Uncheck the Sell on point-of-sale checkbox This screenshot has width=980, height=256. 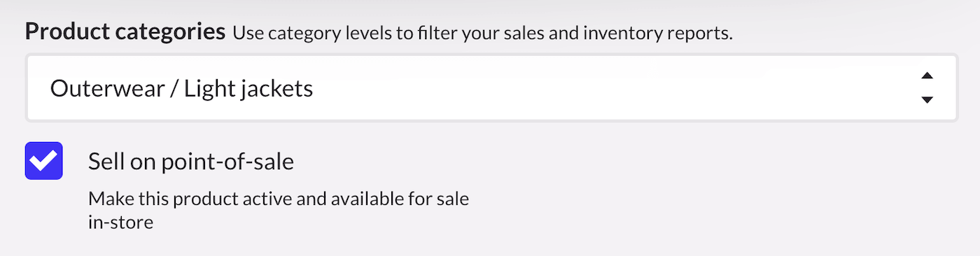tap(44, 161)
